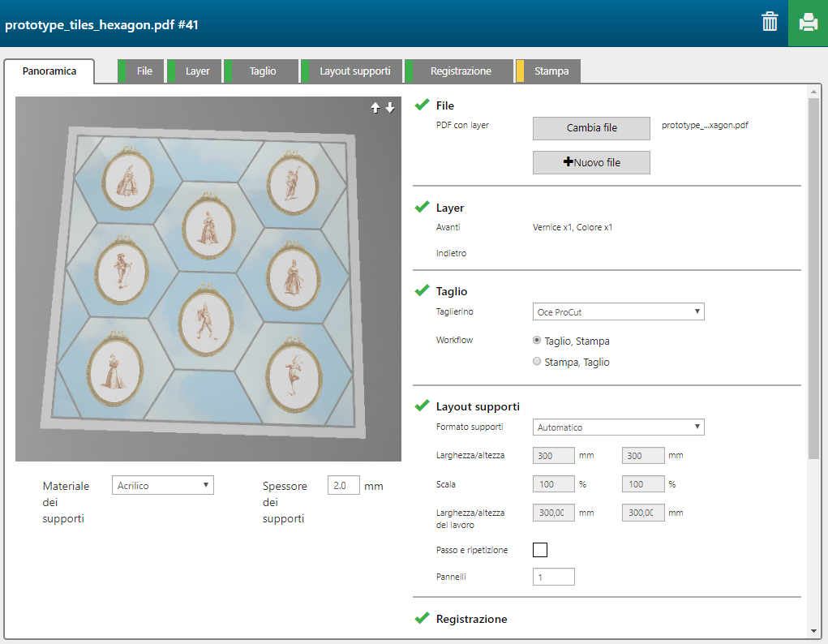828x644 pixels.
Task: Click the Taglio section checkmark icon
Action: pyautogui.click(x=422, y=290)
